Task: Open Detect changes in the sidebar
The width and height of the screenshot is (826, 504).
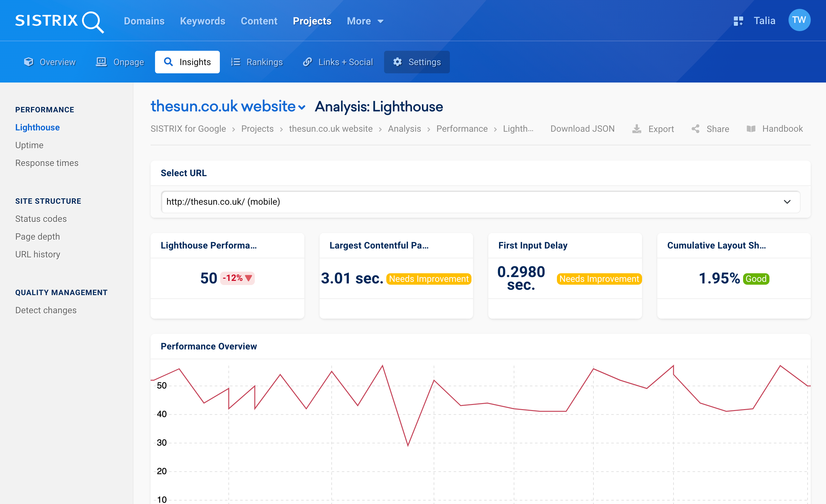Action: click(46, 310)
